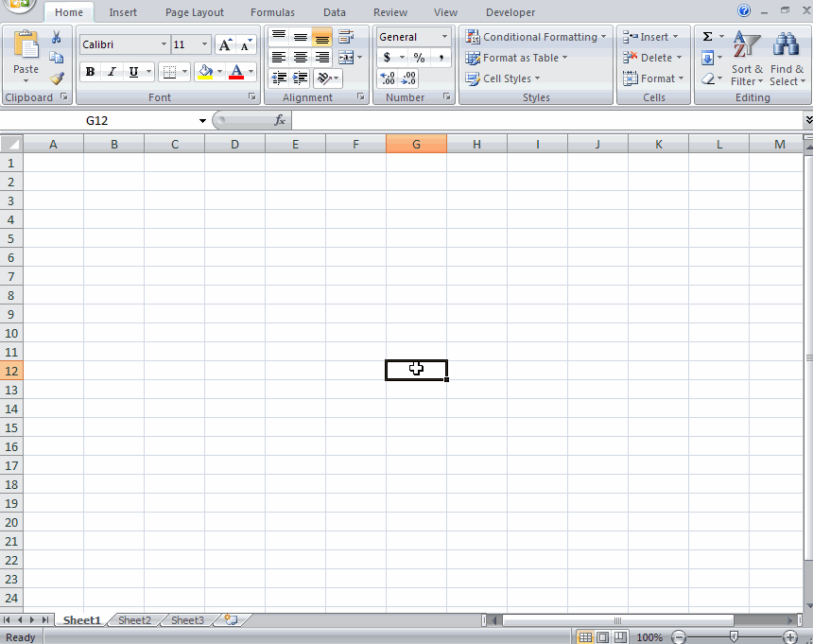Switch to the Insert ribbon tab
Image resolution: width=813 pixels, height=644 pixels.
tap(123, 12)
